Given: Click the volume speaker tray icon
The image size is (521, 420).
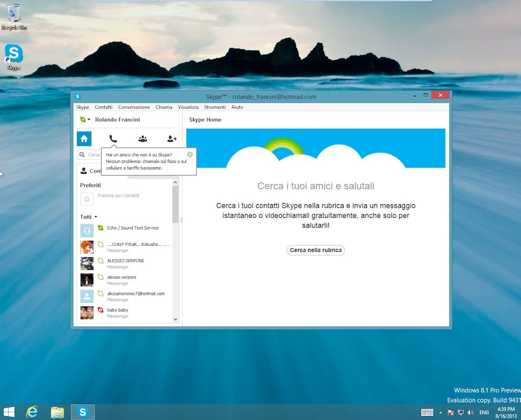Looking at the screenshot, I should [470, 412].
